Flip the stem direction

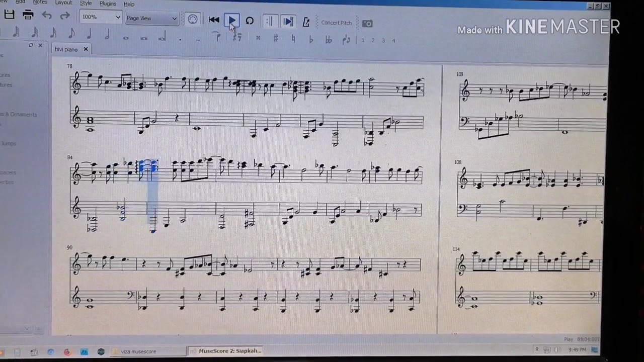pyautogui.click(x=346, y=40)
